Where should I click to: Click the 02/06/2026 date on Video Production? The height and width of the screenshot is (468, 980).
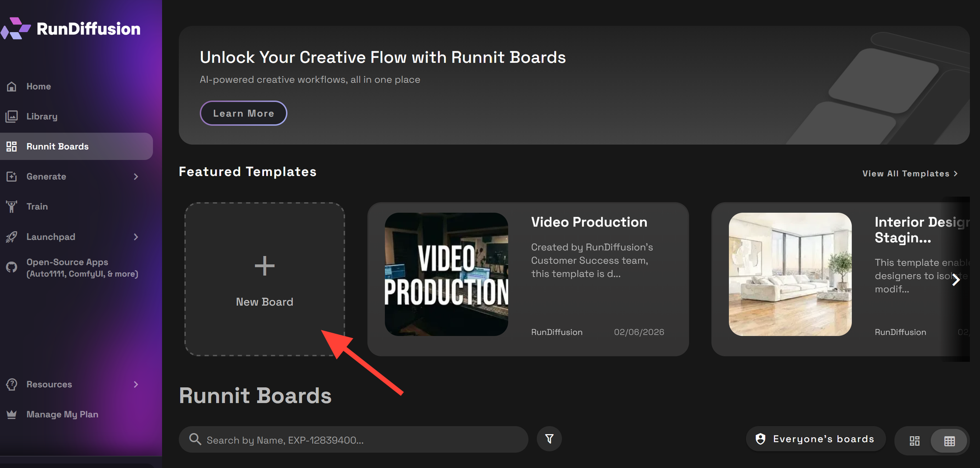[x=639, y=332]
